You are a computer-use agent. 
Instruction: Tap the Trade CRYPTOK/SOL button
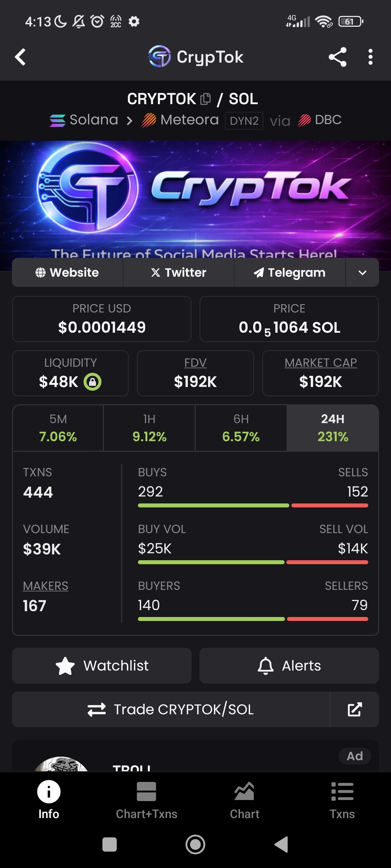[171, 710]
